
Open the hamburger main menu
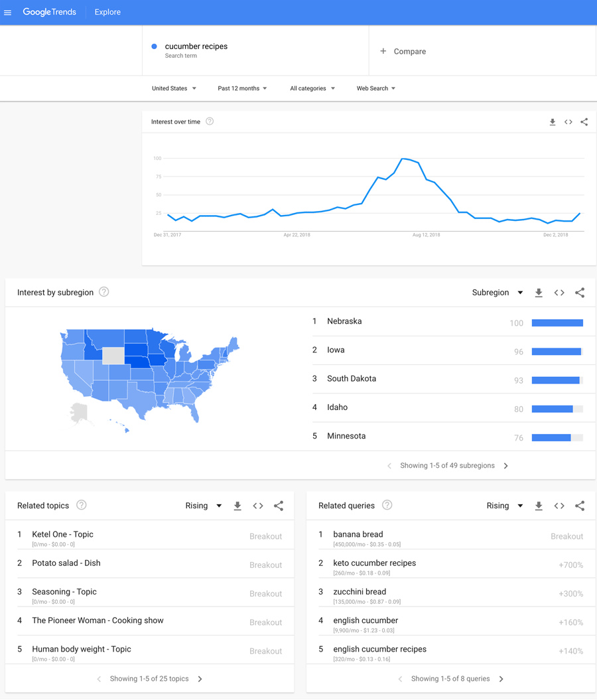[8, 13]
